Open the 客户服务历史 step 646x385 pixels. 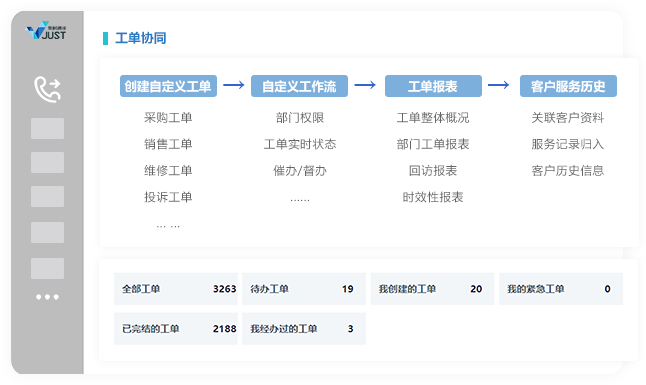(x=568, y=86)
